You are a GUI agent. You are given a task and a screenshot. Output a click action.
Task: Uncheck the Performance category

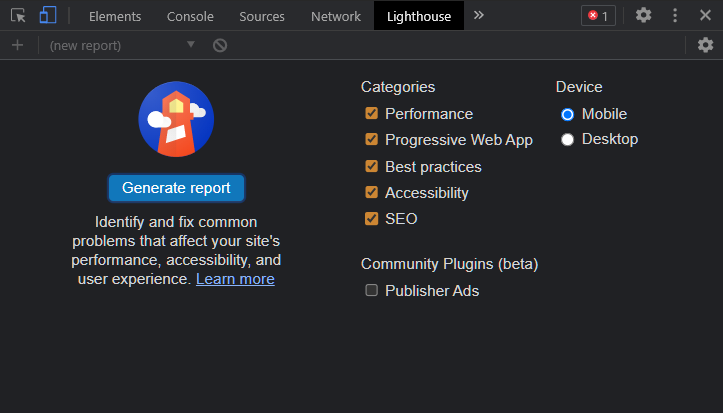(x=371, y=113)
